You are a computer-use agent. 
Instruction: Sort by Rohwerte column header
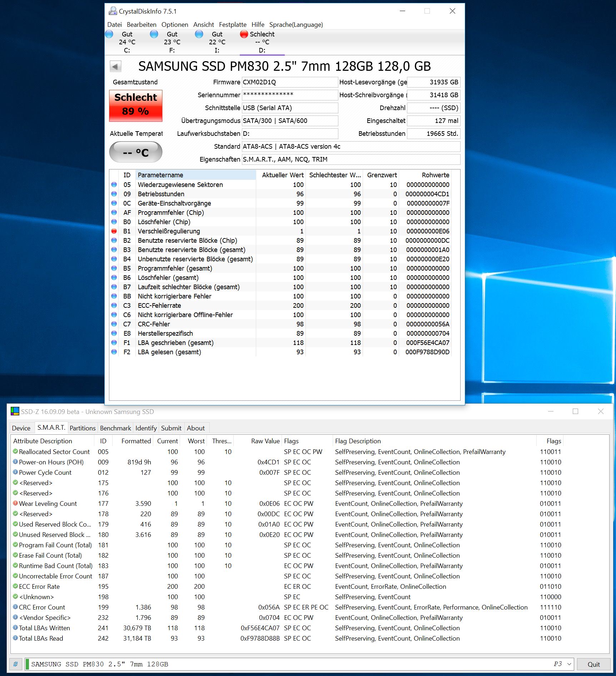pyautogui.click(x=425, y=175)
